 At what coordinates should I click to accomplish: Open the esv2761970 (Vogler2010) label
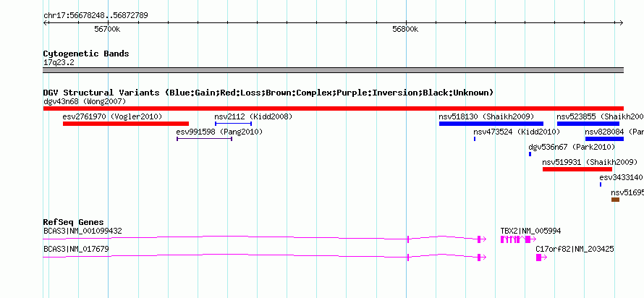(113, 116)
